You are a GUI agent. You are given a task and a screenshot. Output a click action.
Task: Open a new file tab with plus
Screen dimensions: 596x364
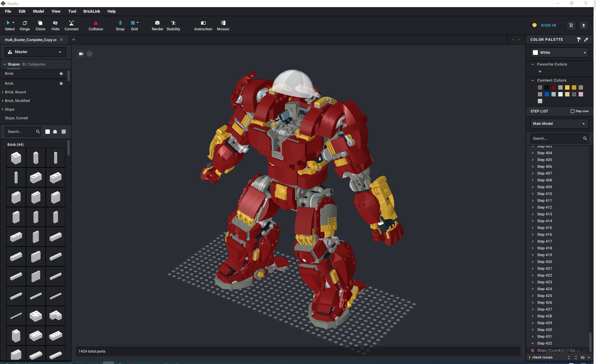pyautogui.click(x=74, y=40)
